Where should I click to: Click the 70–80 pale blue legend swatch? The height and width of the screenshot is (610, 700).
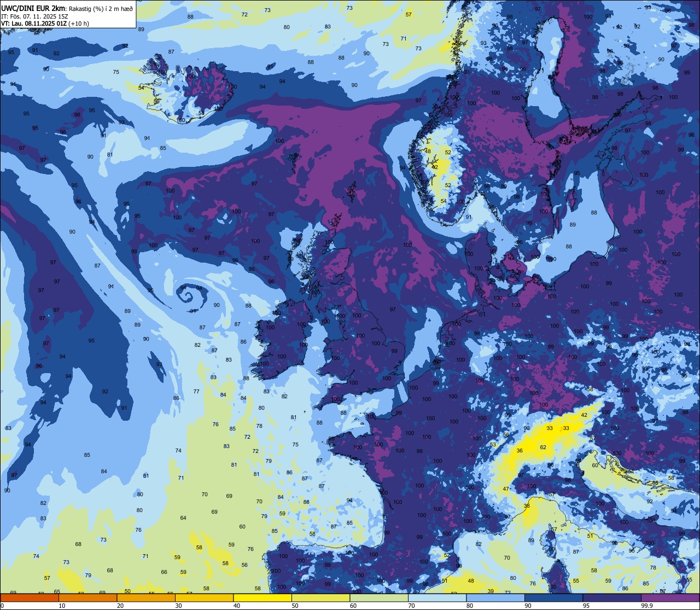tap(437, 597)
